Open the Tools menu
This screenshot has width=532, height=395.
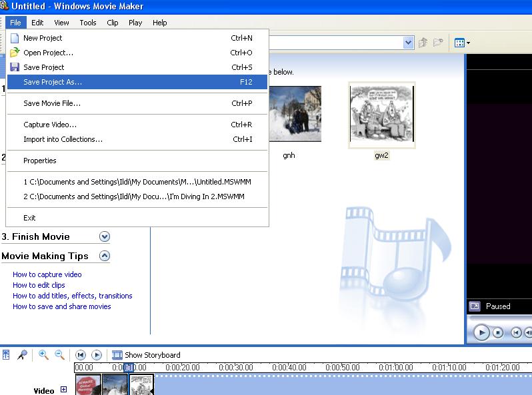point(88,23)
